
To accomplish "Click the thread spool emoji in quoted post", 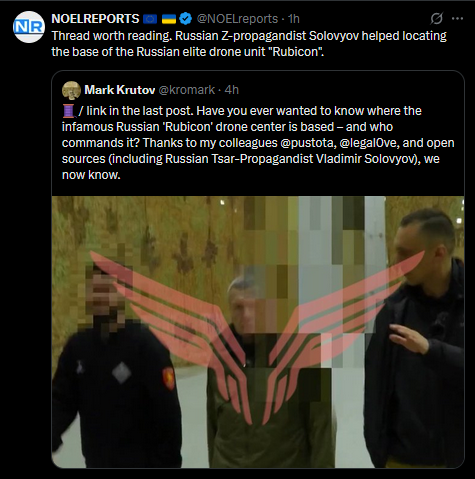I will (x=68, y=111).
